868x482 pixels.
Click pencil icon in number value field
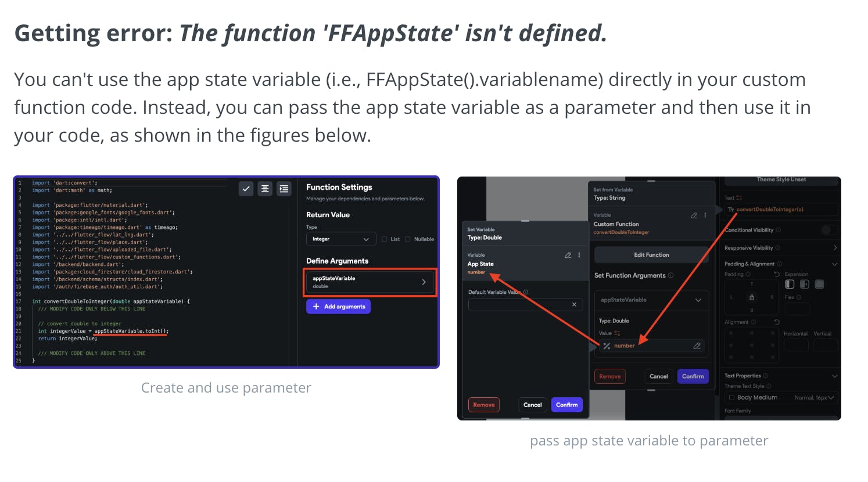(x=697, y=346)
